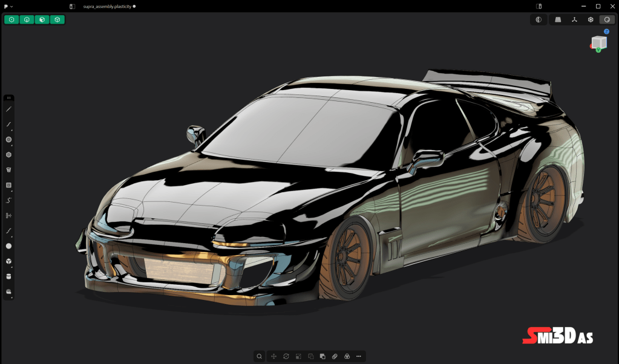The image size is (619, 364).
Task: Expand the Plasticity file menu
Action: click(x=7, y=6)
